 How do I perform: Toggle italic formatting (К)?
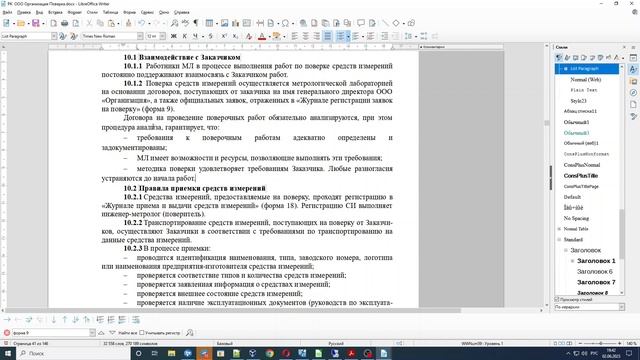184,36
